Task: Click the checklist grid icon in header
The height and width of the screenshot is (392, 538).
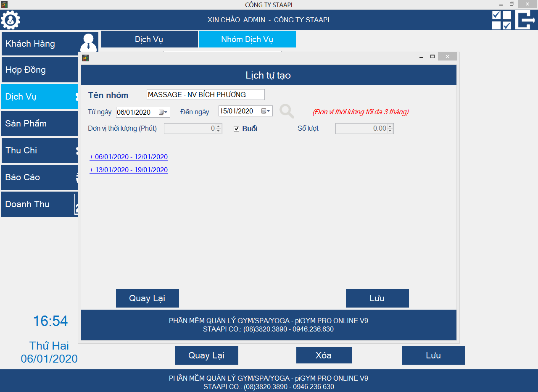Action: pyautogui.click(x=501, y=20)
